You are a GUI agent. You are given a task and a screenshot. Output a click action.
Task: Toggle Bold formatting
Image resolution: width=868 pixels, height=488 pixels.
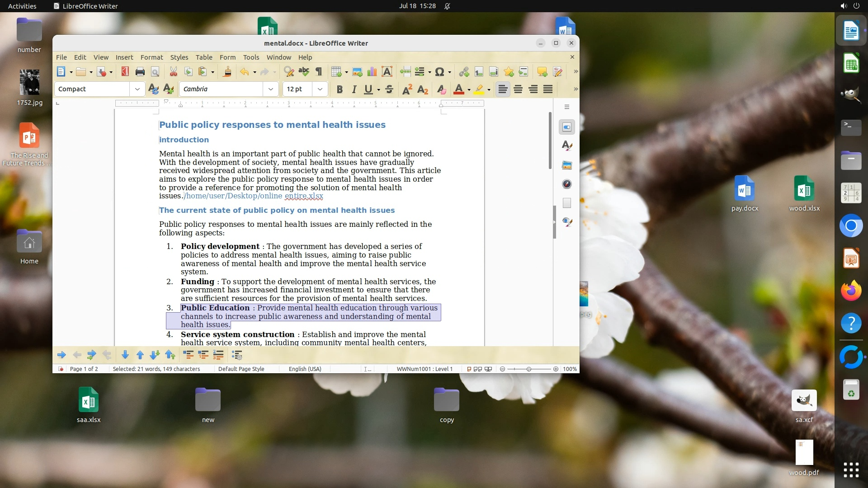(340, 89)
